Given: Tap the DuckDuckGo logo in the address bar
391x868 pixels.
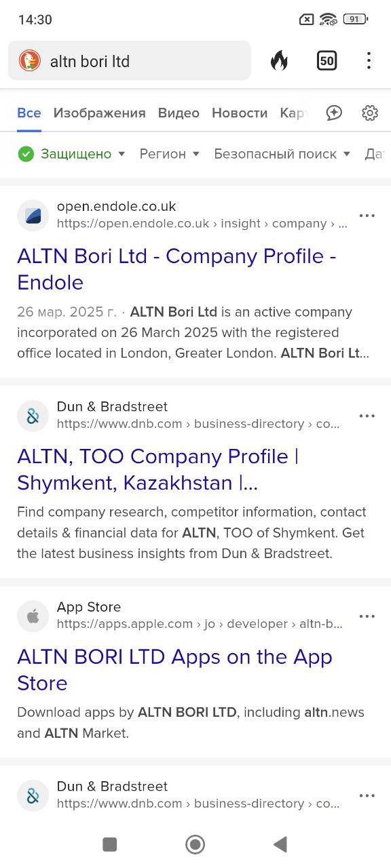Looking at the screenshot, I should tap(29, 61).
